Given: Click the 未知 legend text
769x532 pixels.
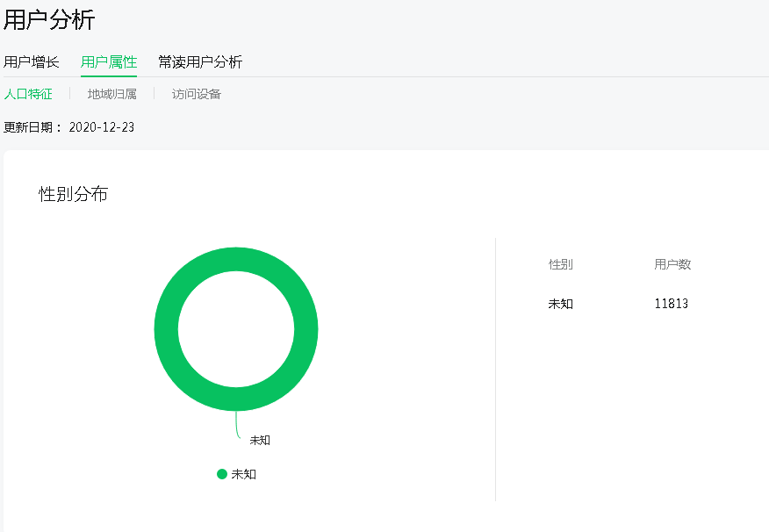Looking at the screenshot, I should (x=244, y=474).
